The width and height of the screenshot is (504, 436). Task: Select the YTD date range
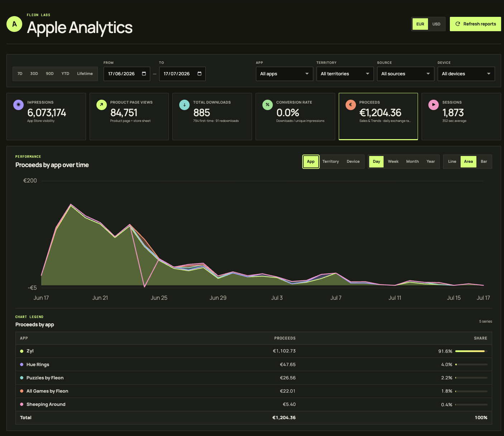click(65, 74)
